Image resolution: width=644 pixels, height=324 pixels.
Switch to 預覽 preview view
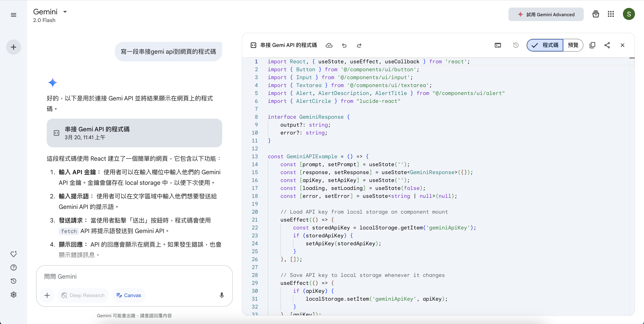click(x=573, y=45)
